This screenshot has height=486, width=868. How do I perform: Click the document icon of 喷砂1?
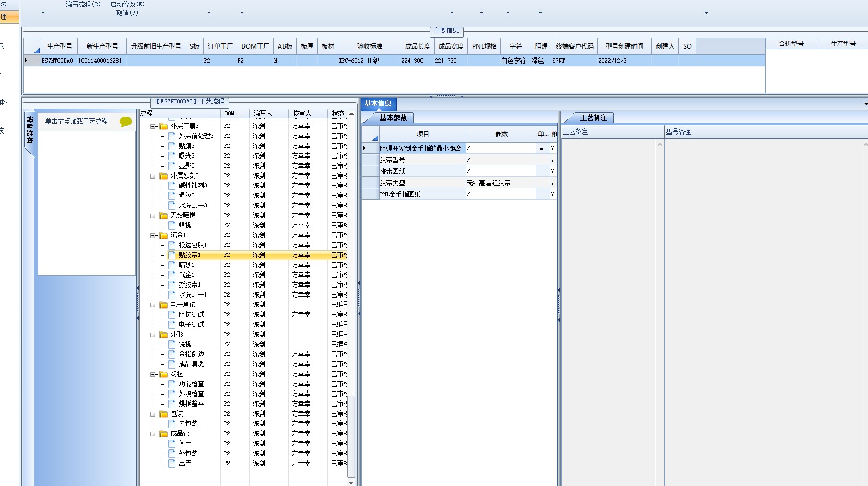tap(172, 265)
